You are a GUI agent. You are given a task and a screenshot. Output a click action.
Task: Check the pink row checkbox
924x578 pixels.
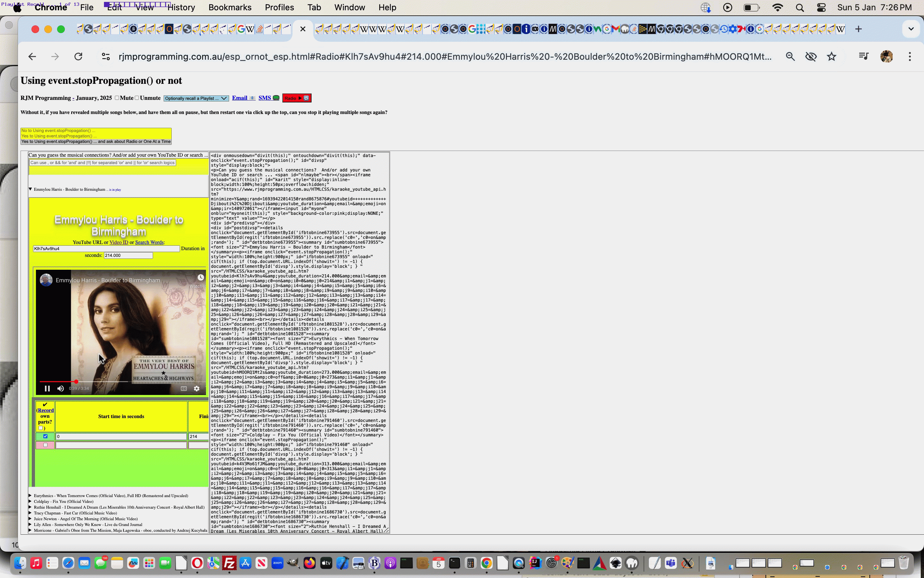(46, 445)
